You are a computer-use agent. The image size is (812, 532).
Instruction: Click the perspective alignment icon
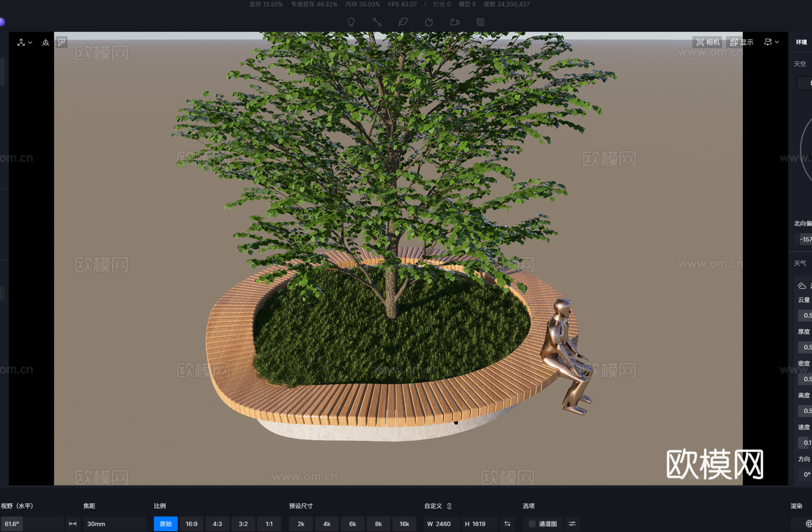click(x=46, y=42)
